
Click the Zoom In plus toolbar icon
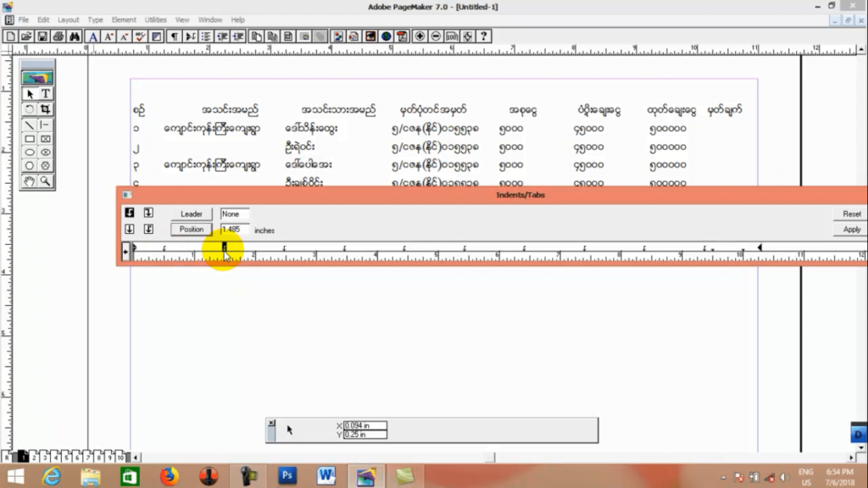pos(420,36)
